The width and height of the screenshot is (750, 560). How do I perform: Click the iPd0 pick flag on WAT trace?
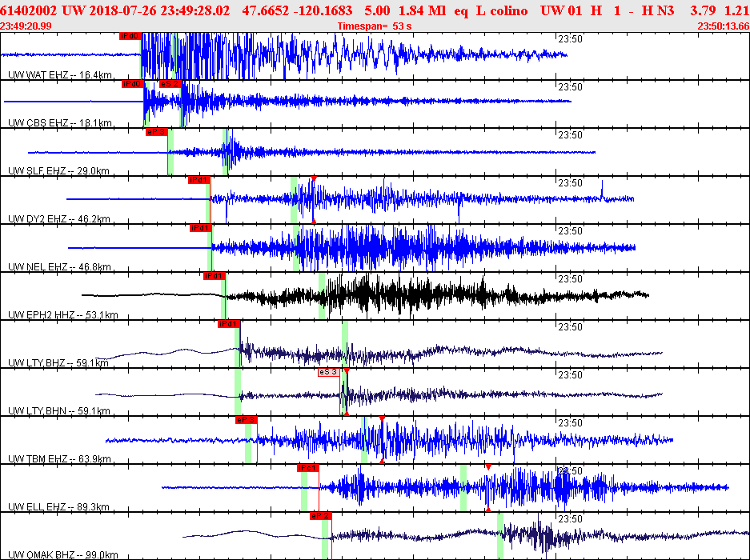[x=130, y=36]
